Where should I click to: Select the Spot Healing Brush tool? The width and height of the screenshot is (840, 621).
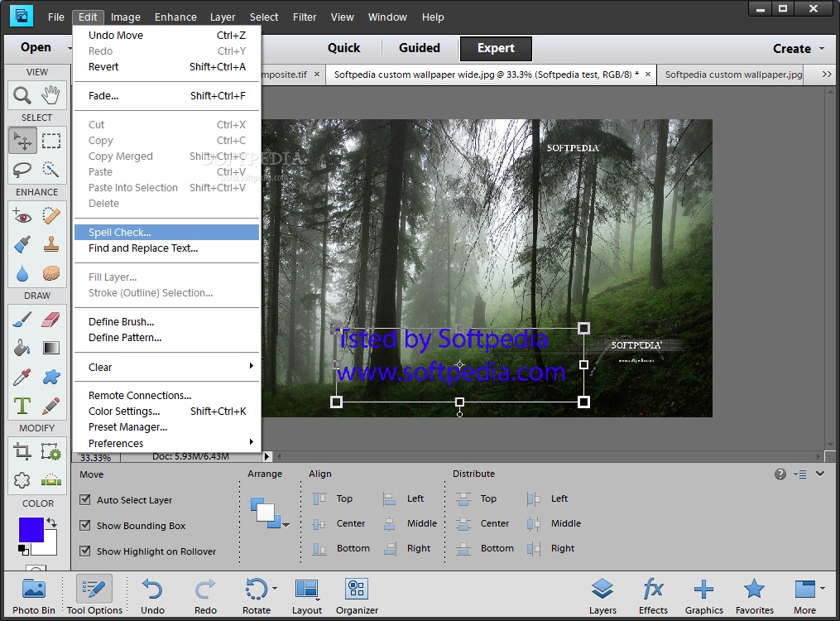[50, 216]
